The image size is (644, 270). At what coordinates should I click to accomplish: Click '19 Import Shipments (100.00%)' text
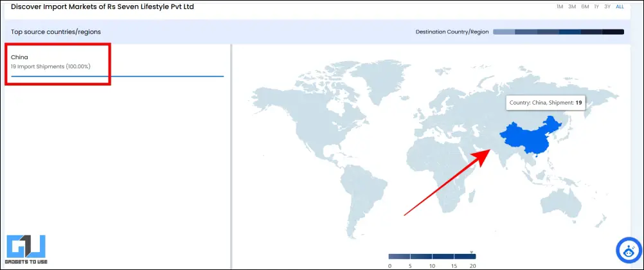point(51,66)
